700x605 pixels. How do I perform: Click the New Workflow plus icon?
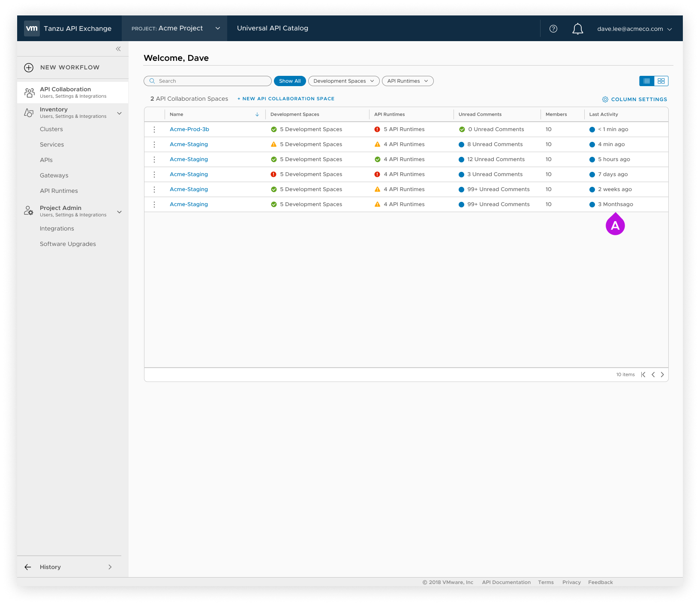click(29, 68)
